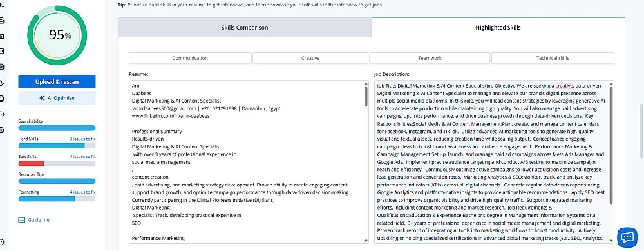Switch to the Skills Comparison tab

click(x=244, y=28)
